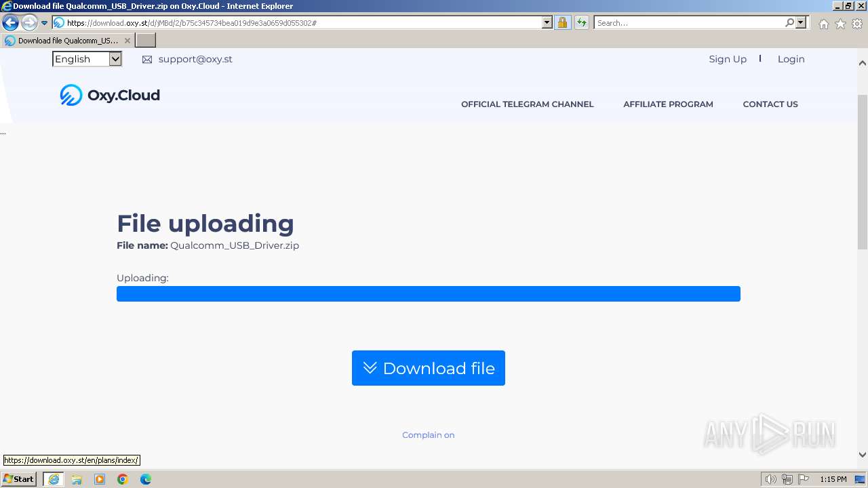Click the address bar URL field
The width and height of the screenshot is (868, 488).
(x=303, y=23)
